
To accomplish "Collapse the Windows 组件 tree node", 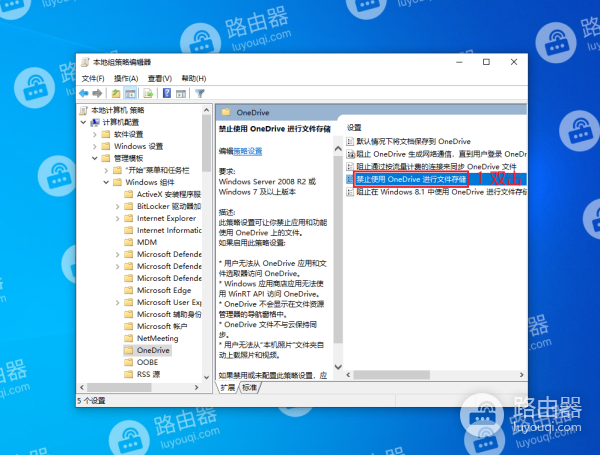I will click(106, 182).
